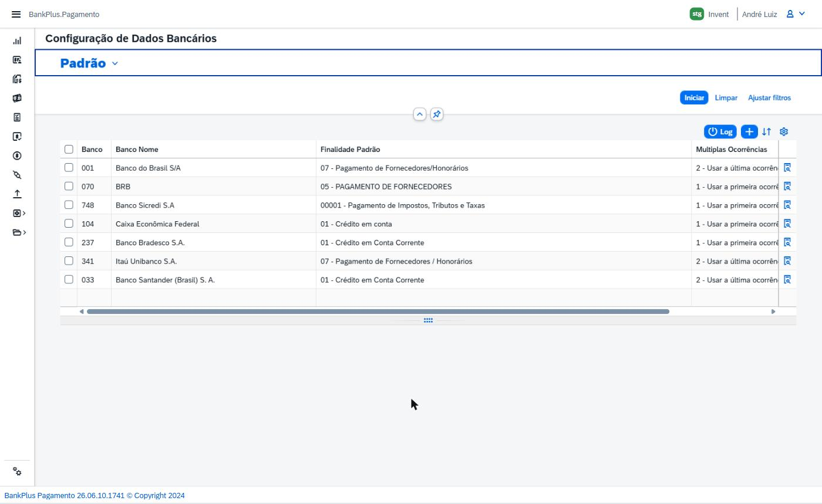Expand the Padrão variant dropdown
Viewport: 822px width, 504px height.
coord(114,63)
